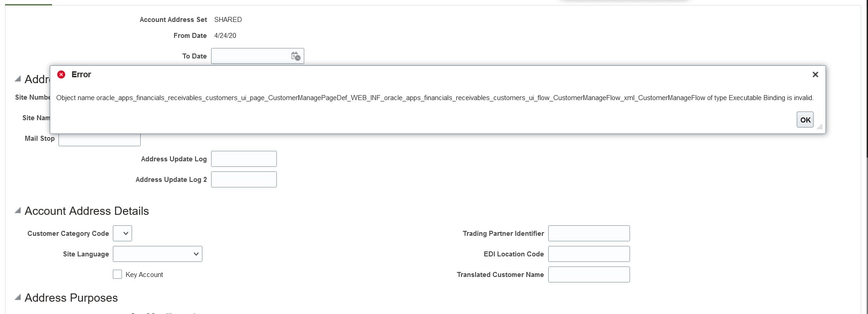Collapse the Account Address Details section
The height and width of the screenshot is (314, 868).
(18, 211)
